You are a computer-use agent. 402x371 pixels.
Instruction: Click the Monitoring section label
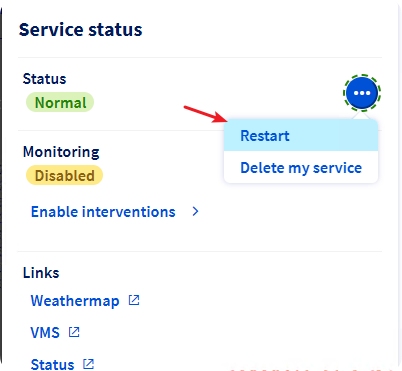[x=61, y=152]
